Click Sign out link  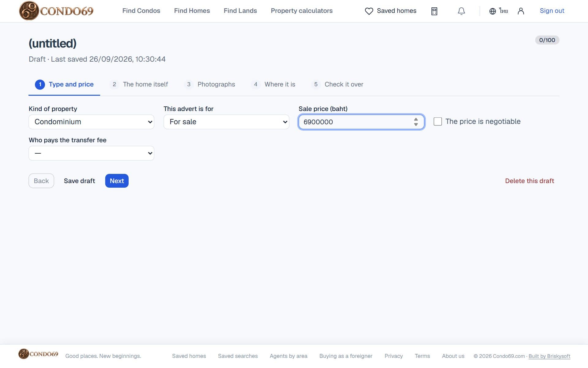click(x=552, y=11)
